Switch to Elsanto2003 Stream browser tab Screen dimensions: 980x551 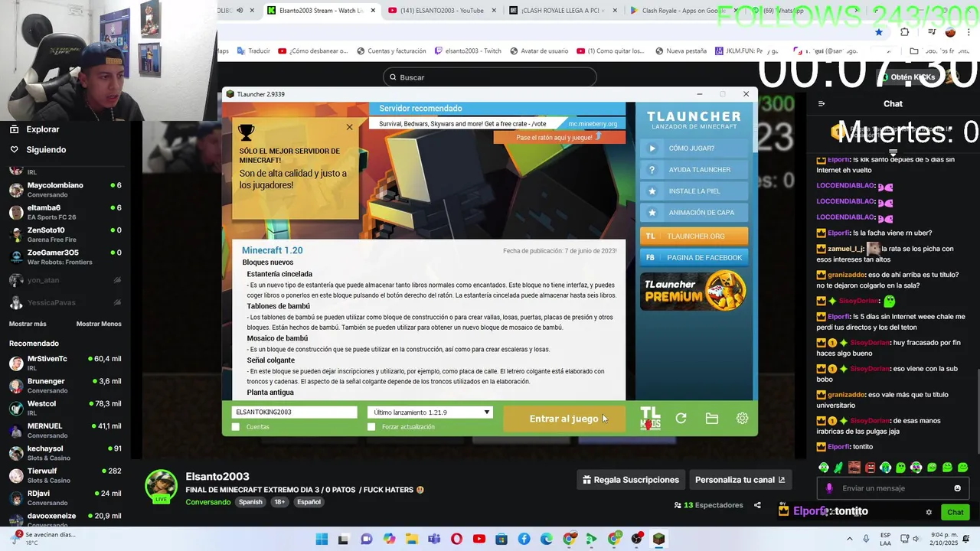click(322, 11)
